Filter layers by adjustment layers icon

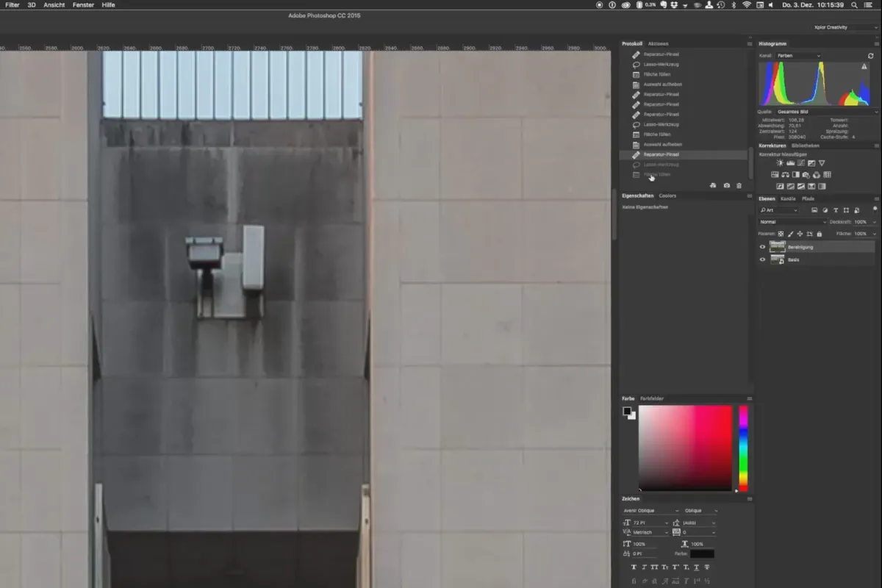[825, 210]
